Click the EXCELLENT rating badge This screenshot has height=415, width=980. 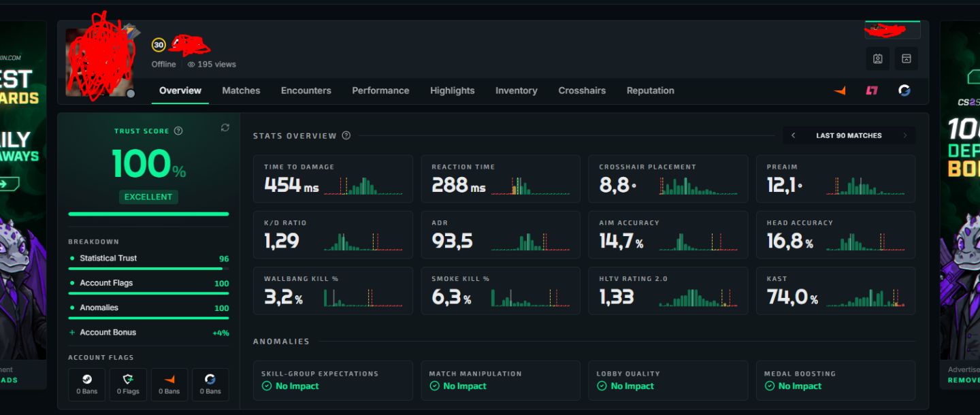(148, 197)
